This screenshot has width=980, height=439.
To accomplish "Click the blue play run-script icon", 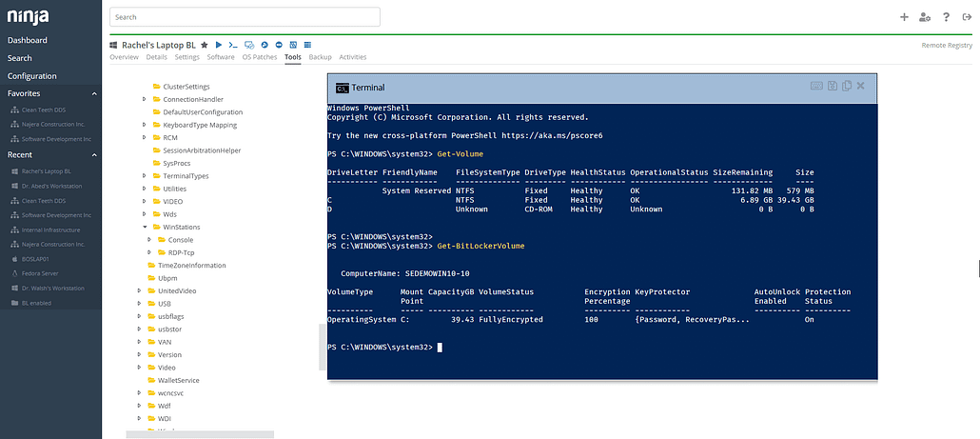I will click(x=219, y=45).
